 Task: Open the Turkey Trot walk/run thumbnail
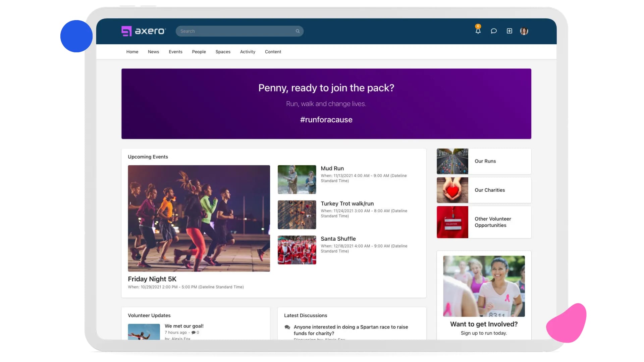297,215
